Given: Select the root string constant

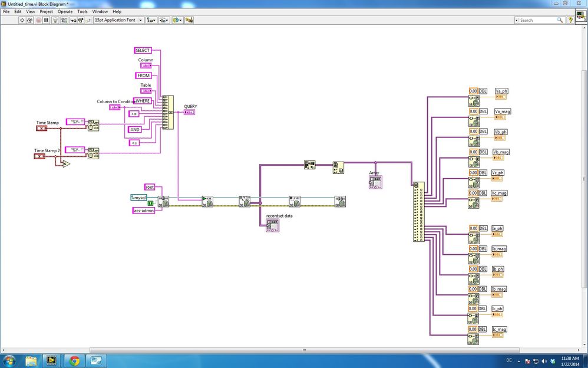Looking at the screenshot, I should click(x=150, y=187).
